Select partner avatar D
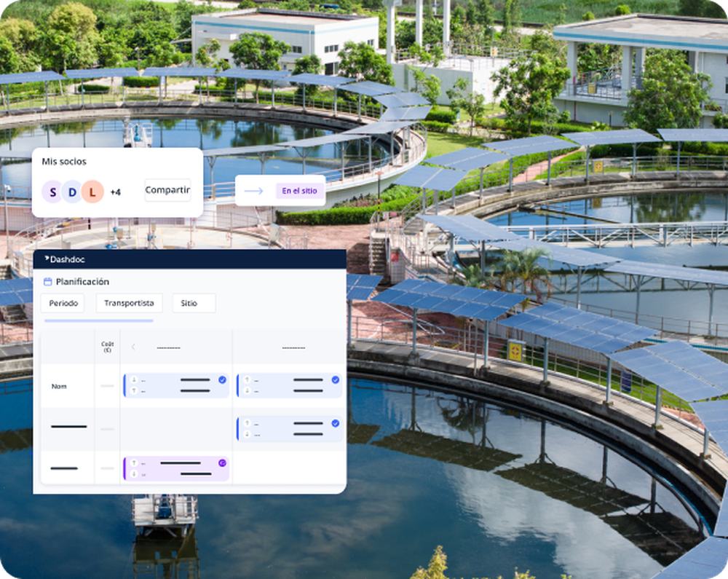This screenshot has width=728, height=579. tap(72, 192)
